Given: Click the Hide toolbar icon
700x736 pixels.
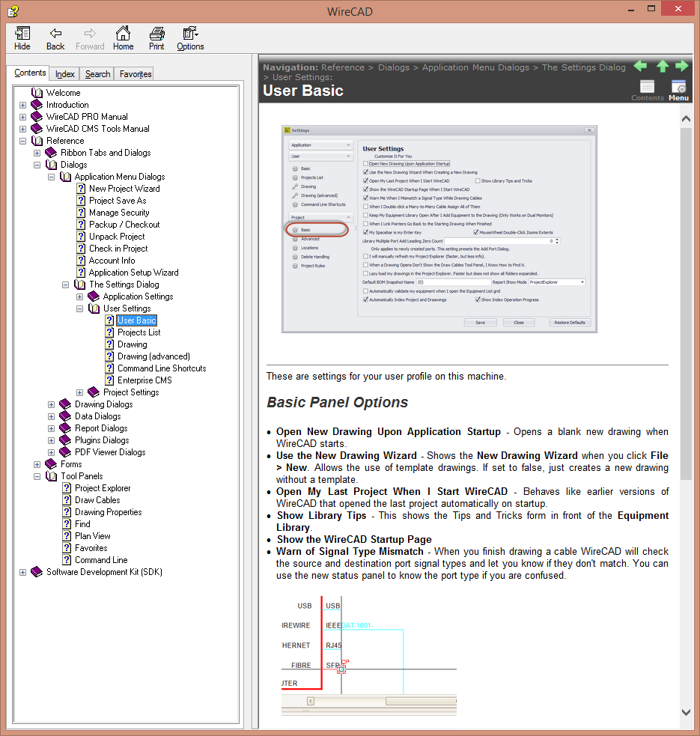Looking at the screenshot, I should click(22, 38).
